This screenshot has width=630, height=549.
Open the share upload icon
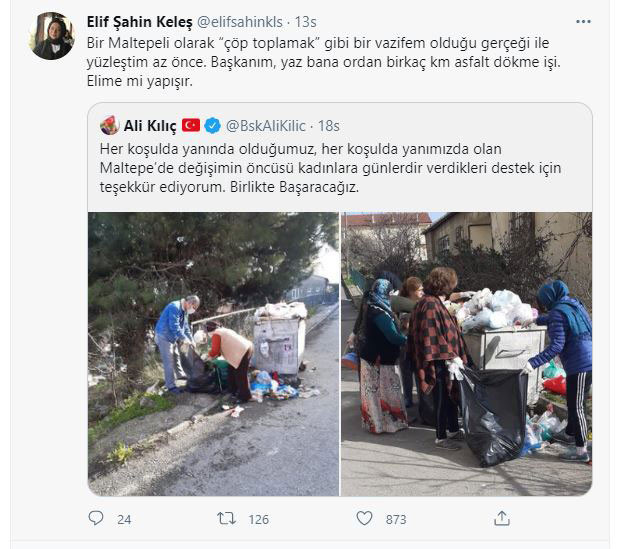tap(502, 518)
